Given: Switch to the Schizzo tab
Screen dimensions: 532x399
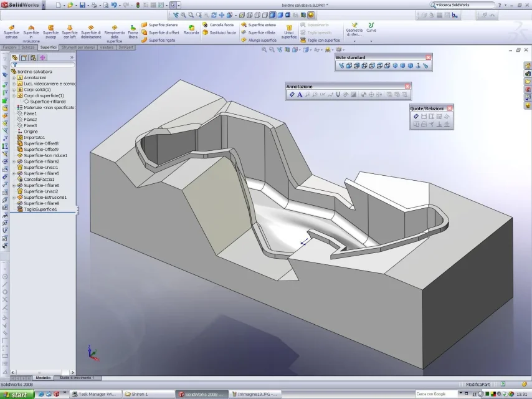Looking at the screenshot, I should pos(28,47).
